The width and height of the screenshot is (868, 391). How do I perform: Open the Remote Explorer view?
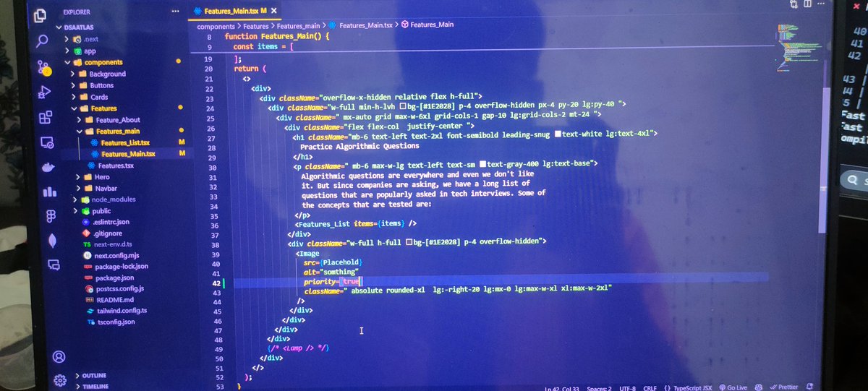pyautogui.click(x=48, y=142)
